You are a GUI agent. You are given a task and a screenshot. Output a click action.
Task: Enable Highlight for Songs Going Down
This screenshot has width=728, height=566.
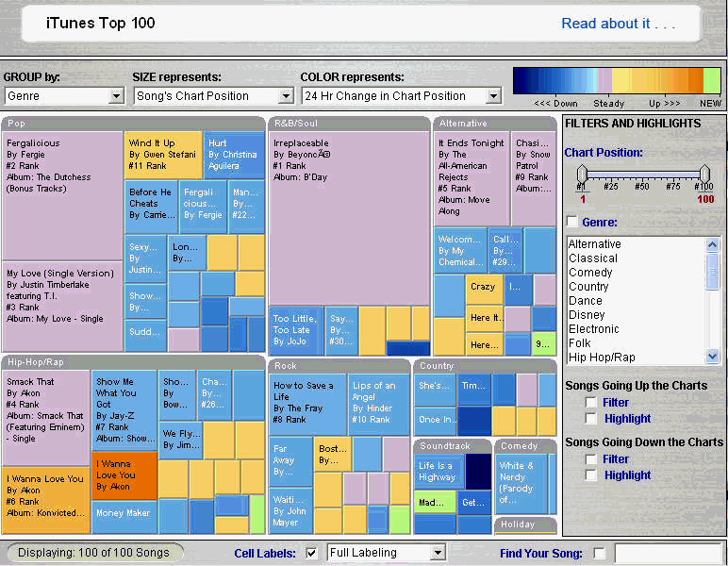(x=591, y=475)
